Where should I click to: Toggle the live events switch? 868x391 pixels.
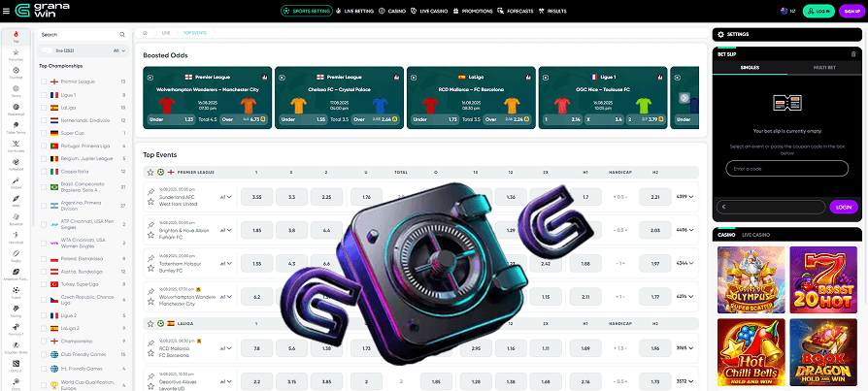point(47,50)
